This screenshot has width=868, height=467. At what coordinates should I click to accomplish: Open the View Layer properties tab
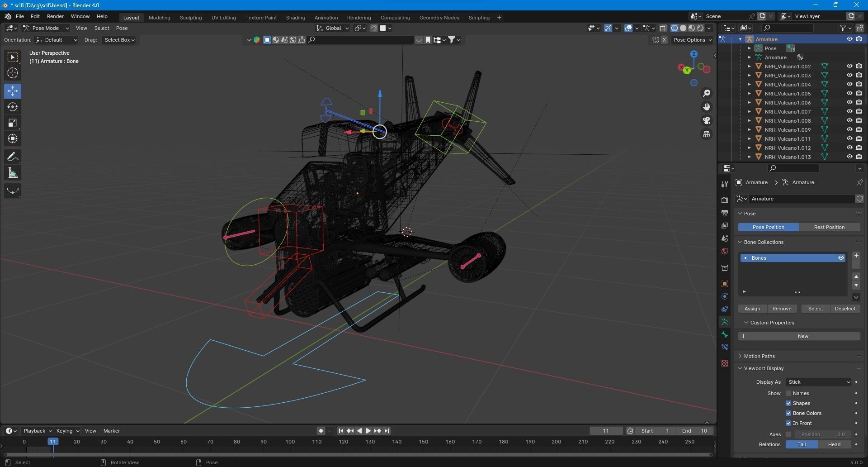click(x=725, y=225)
